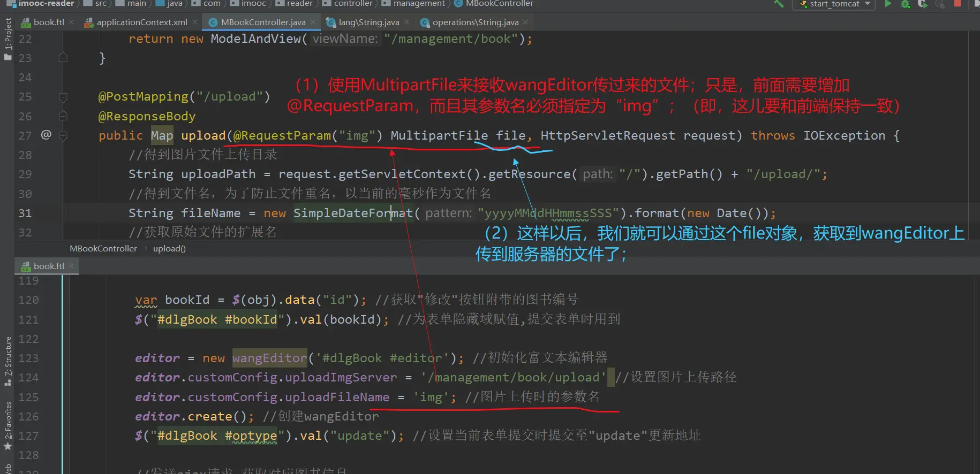Stop the running process (red square)
The height and width of the screenshot is (474, 980).
pyautogui.click(x=958, y=4)
